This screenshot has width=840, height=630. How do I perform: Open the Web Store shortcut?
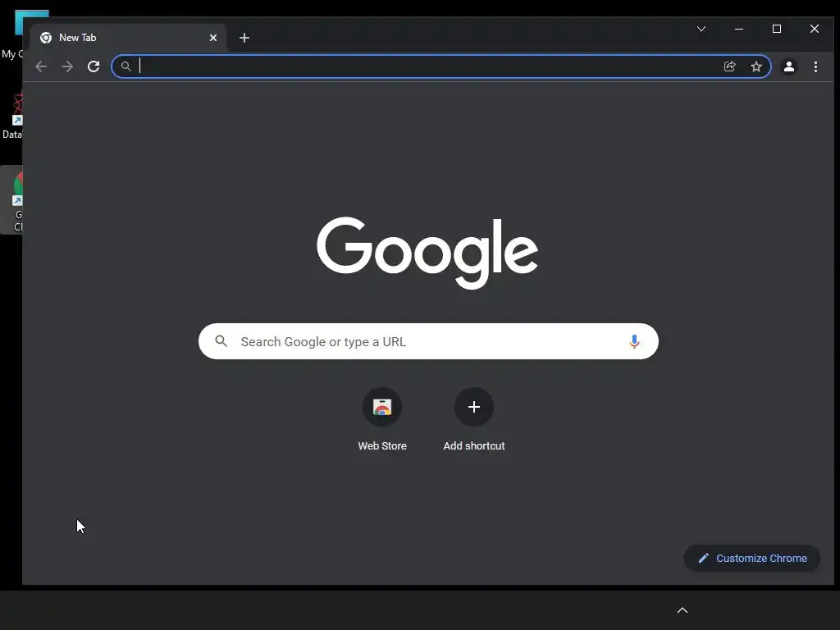point(382,419)
